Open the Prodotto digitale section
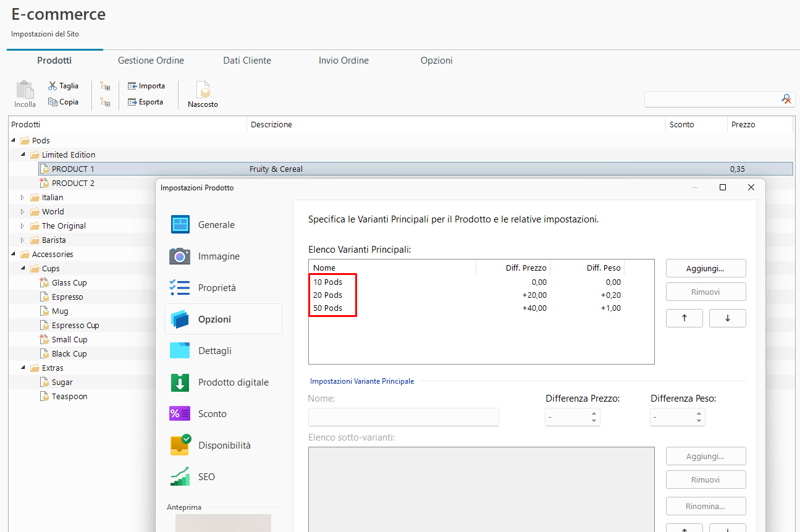800x532 pixels. click(224, 382)
